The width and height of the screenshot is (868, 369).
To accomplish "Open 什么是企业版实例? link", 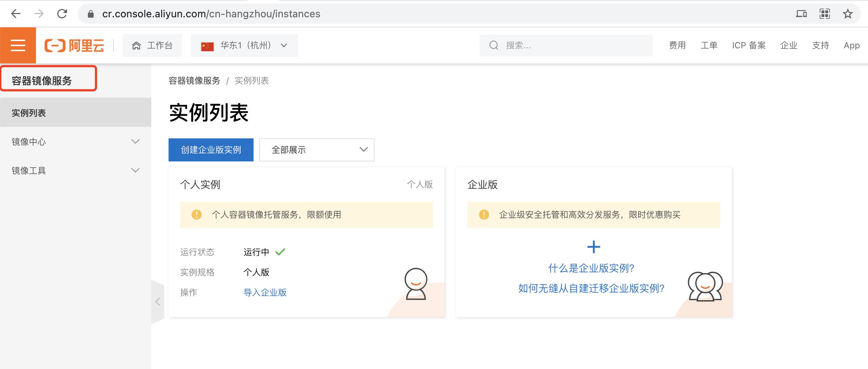I will (591, 268).
